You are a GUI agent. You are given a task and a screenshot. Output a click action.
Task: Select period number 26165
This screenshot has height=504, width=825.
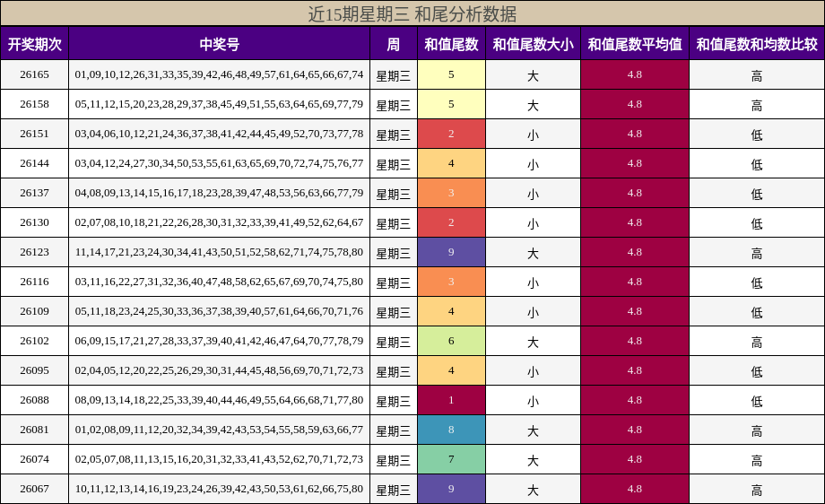click(35, 74)
